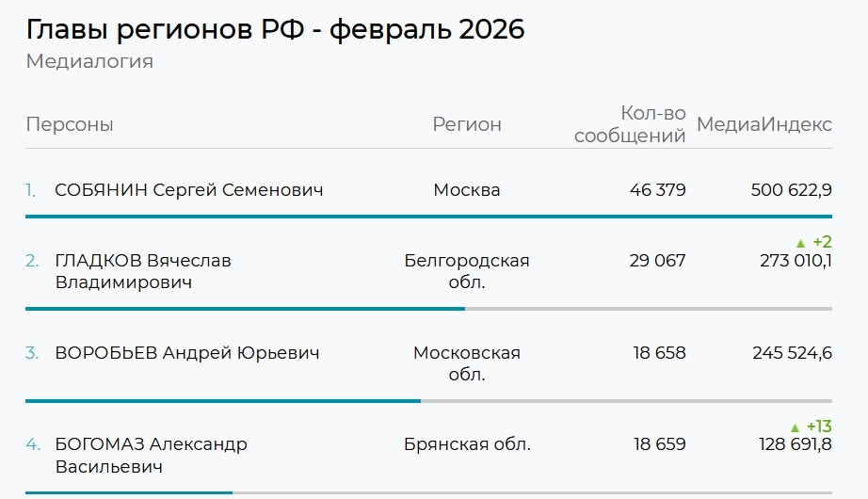Select БОГОМАЗ Александр Васильевич name
This screenshot has height=499, width=868.
[152, 454]
